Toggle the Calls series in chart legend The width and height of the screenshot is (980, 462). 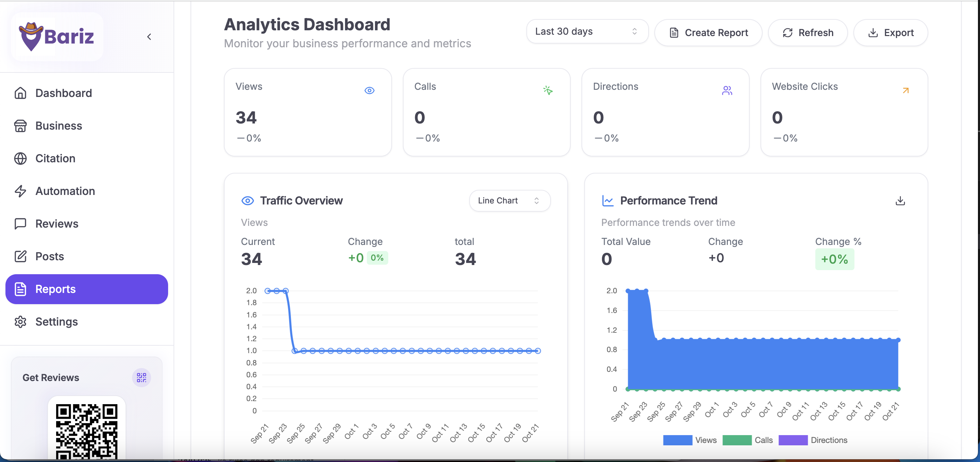tap(748, 440)
